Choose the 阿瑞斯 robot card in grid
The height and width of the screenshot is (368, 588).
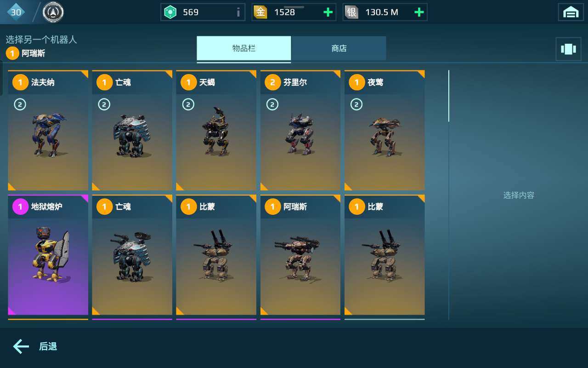300,255
